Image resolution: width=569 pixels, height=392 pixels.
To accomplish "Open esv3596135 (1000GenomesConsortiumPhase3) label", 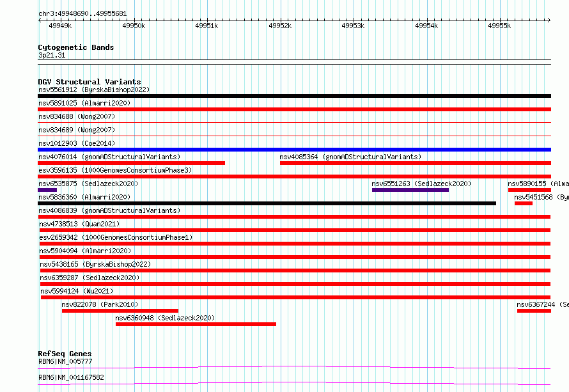I will pyautogui.click(x=115, y=170).
